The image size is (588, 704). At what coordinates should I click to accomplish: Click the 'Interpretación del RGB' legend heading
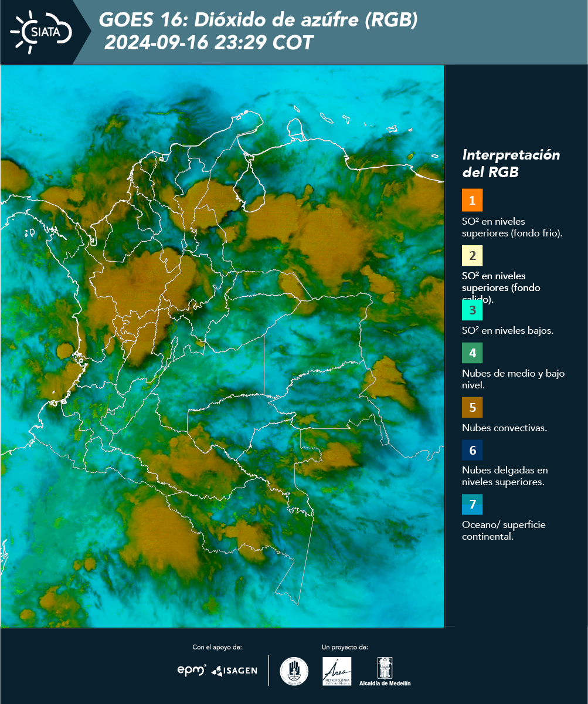[511, 164]
